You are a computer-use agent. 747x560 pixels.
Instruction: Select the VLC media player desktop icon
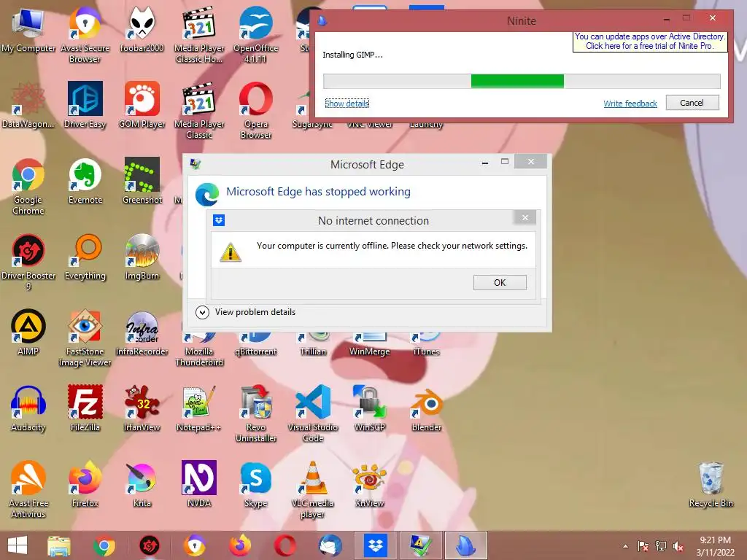coord(313,489)
